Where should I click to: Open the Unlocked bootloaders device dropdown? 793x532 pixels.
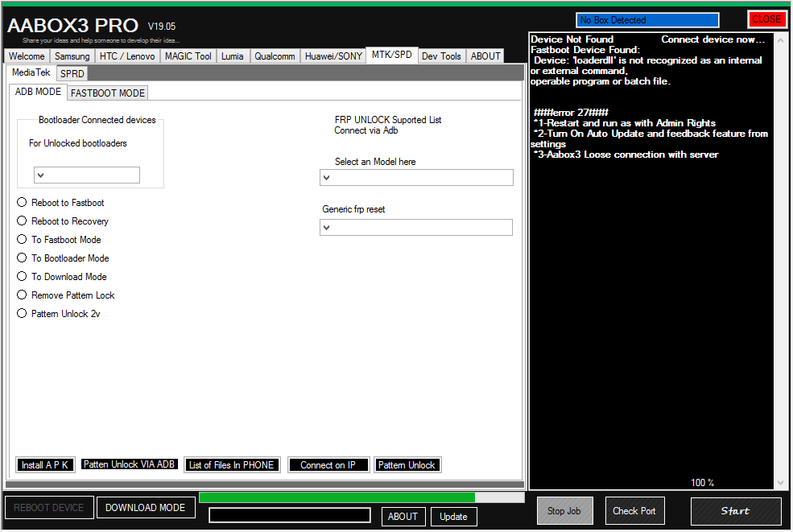tap(86, 175)
